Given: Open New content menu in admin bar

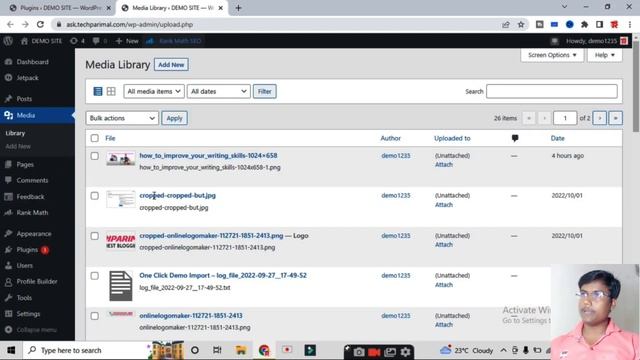Looking at the screenshot, I should 127,41.
